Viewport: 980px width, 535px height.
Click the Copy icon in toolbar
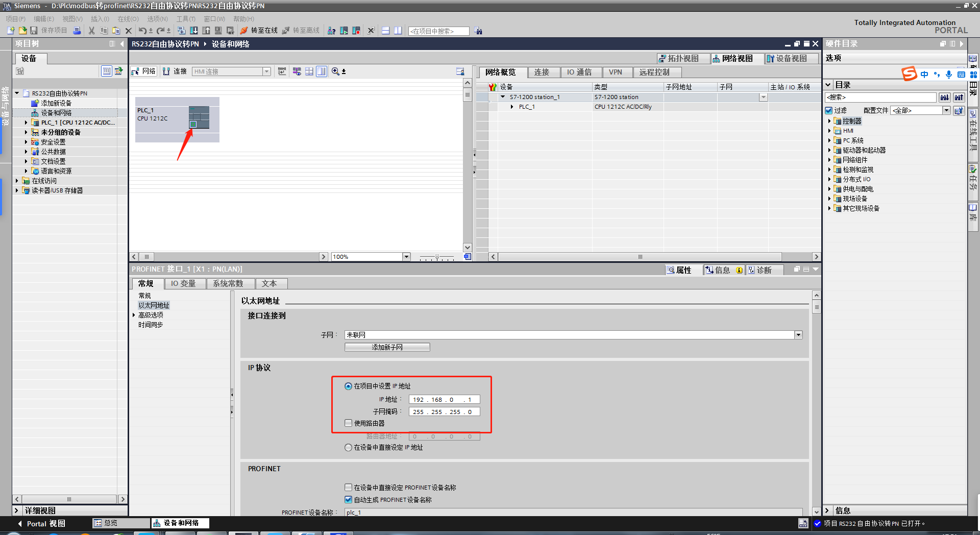pos(104,31)
